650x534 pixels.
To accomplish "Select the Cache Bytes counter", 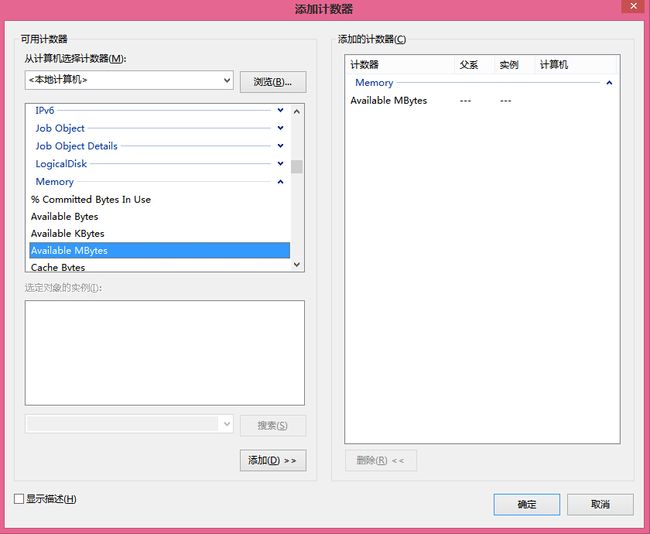I will click(160, 266).
